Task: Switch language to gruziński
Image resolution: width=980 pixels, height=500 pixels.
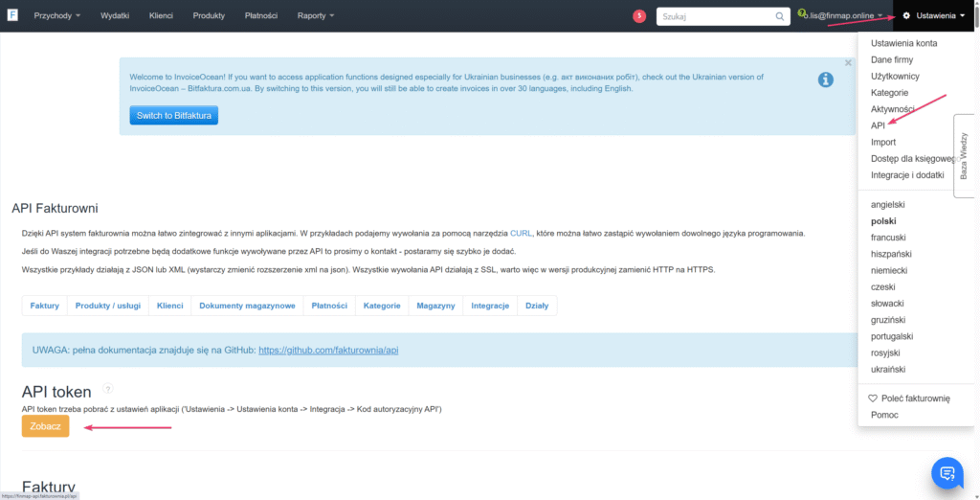Action: coord(888,320)
